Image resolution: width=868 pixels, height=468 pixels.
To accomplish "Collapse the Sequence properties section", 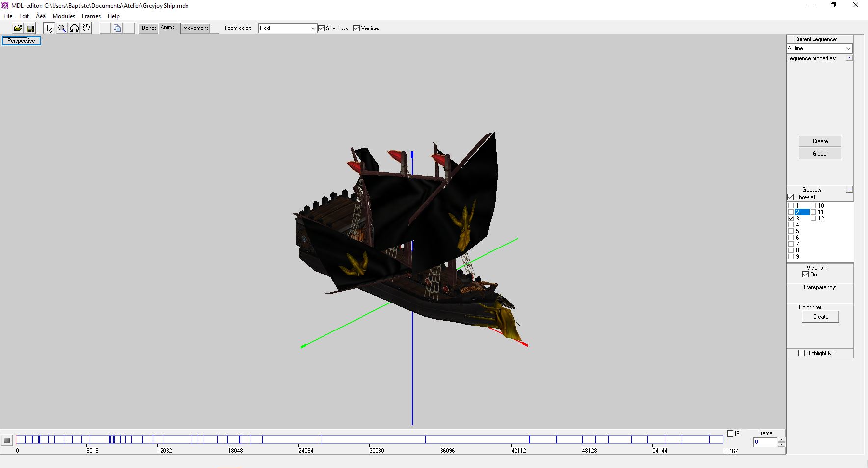I will (x=849, y=58).
